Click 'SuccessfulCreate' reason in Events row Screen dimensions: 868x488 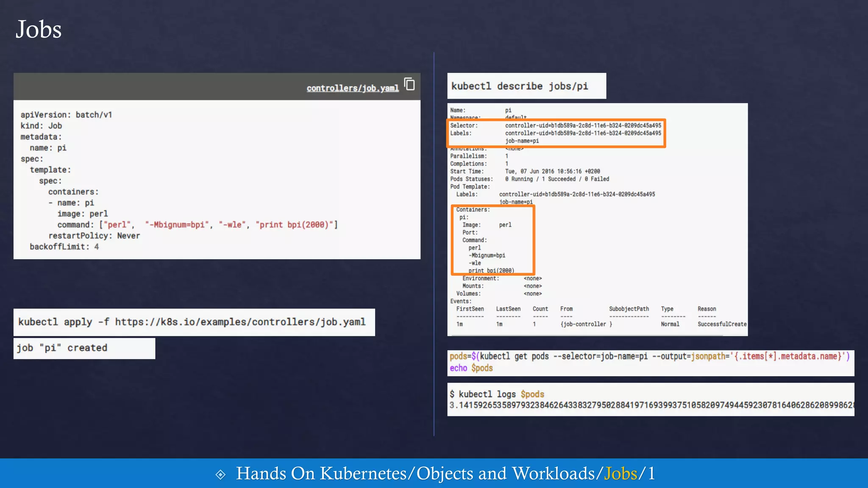click(x=722, y=324)
